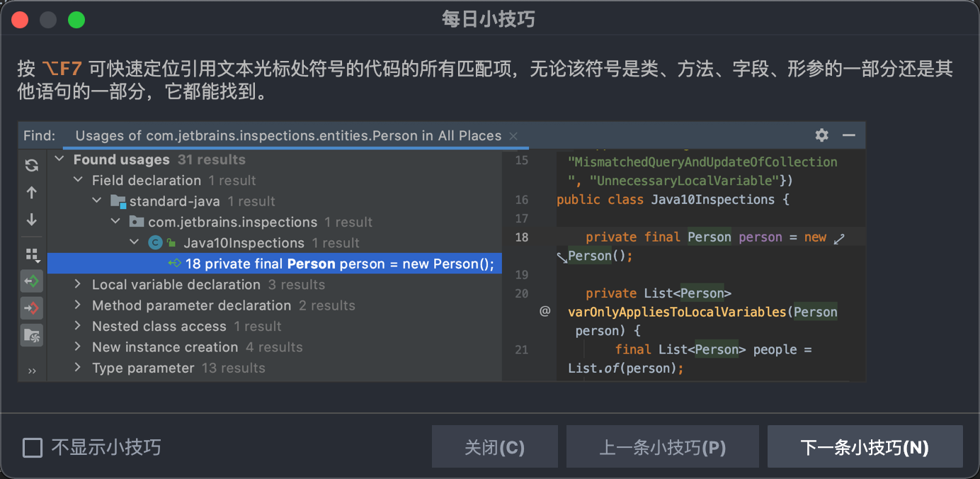This screenshot has width=980, height=479.
Task: Open the Find panel settings gear
Action: (x=821, y=135)
